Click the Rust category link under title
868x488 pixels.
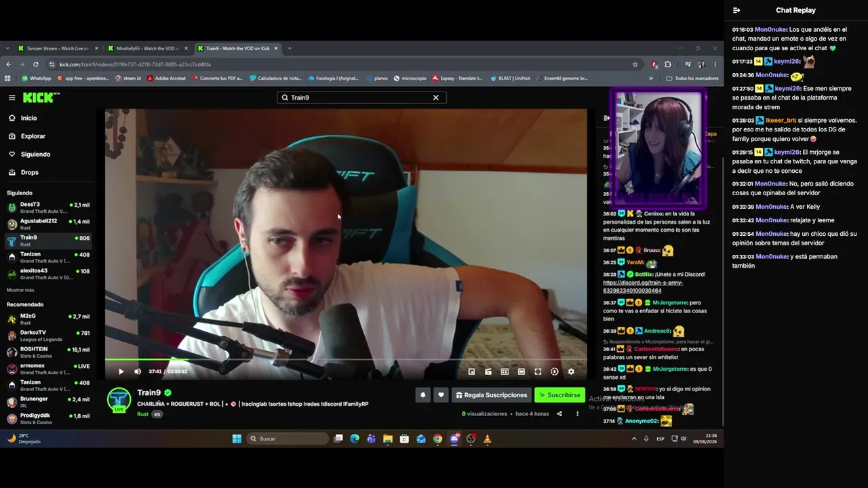click(142, 414)
